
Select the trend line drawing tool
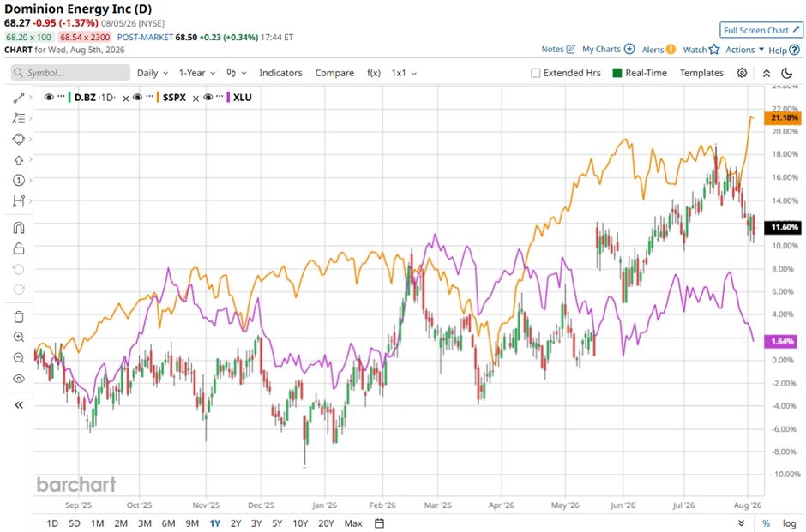coord(19,98)
